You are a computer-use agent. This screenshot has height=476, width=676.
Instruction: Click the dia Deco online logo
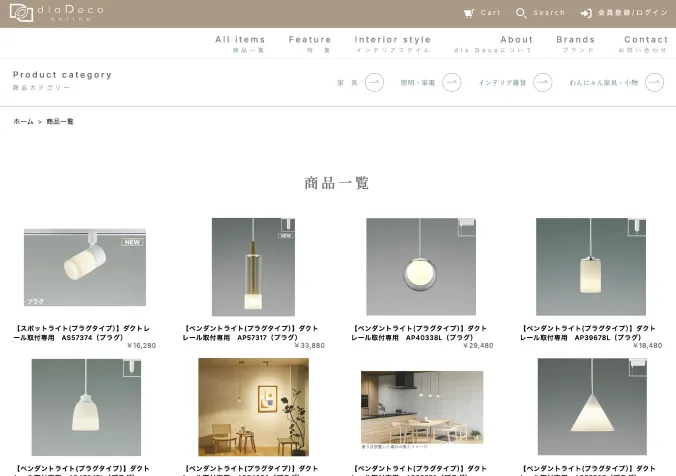[x=50, y=13]
